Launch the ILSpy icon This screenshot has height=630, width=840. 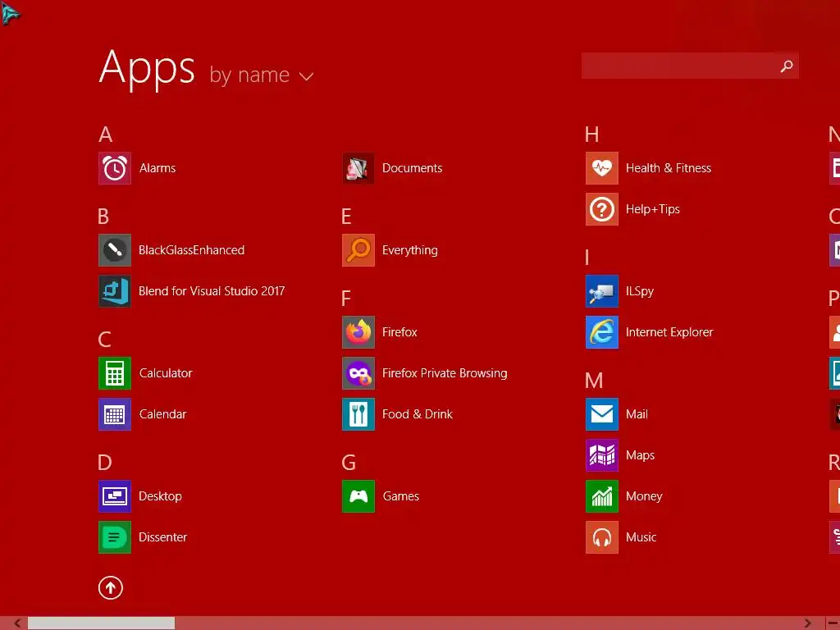pos(602,291)
